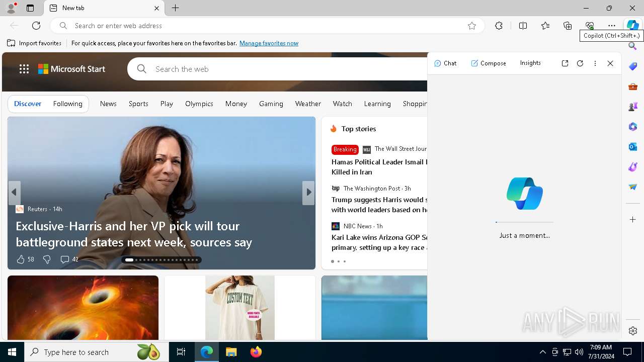Open sidebar Outlook icon

click(633, 147)
